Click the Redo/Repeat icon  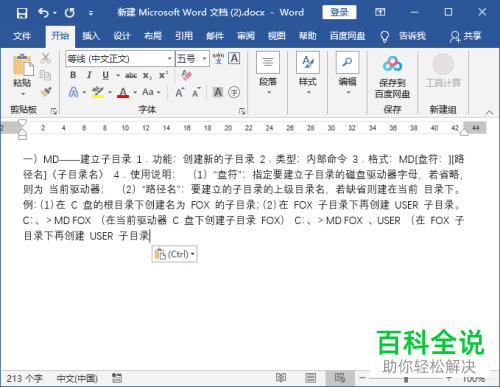70,13
